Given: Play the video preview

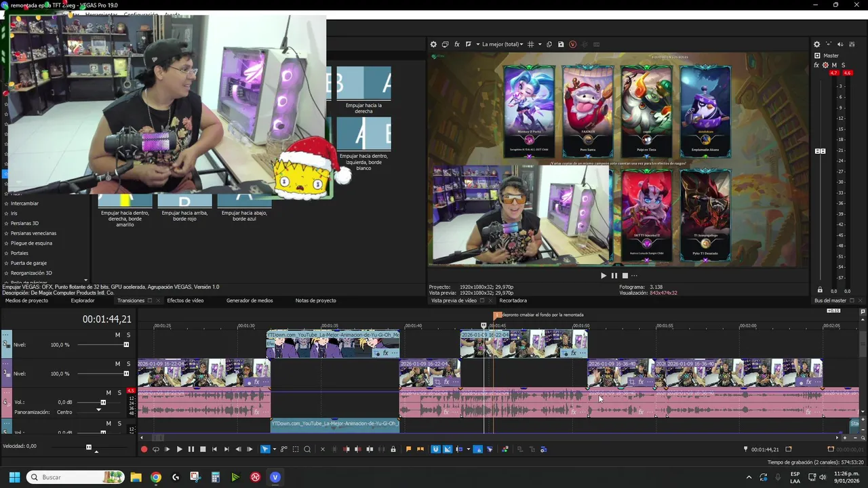Looking at the screenshot, I should pos(604,275).
